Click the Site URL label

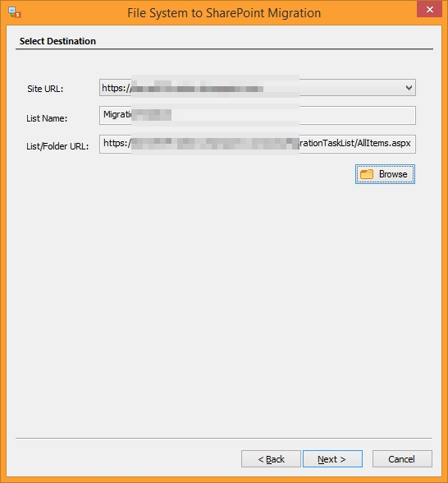click(x=45, y=89)
